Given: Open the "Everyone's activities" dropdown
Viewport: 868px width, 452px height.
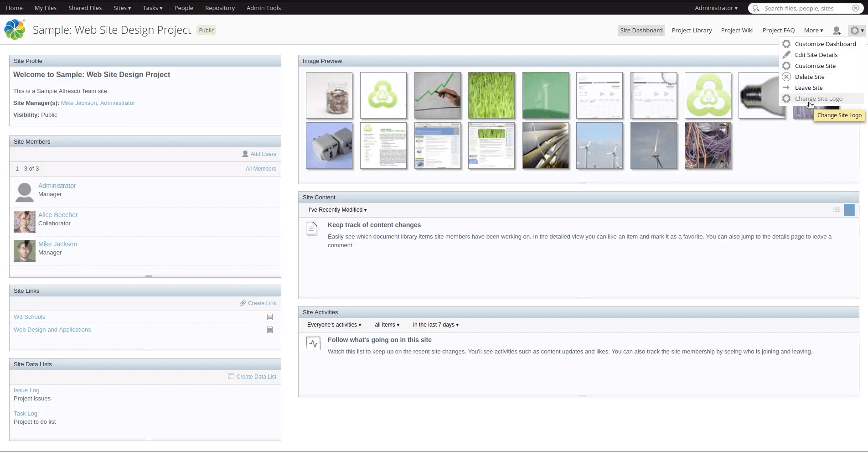Looking at the screenshot, I should (334, 324).
